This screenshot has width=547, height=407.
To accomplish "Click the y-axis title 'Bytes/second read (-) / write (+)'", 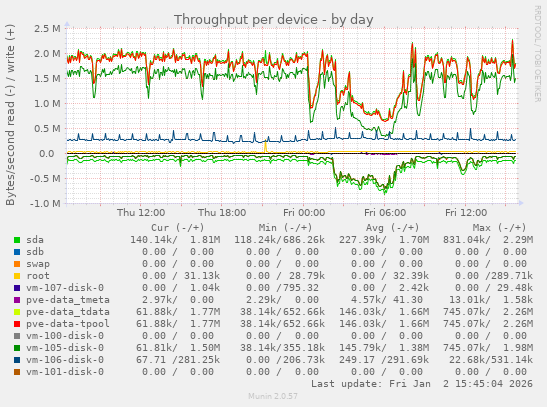I will pos(10,115).
